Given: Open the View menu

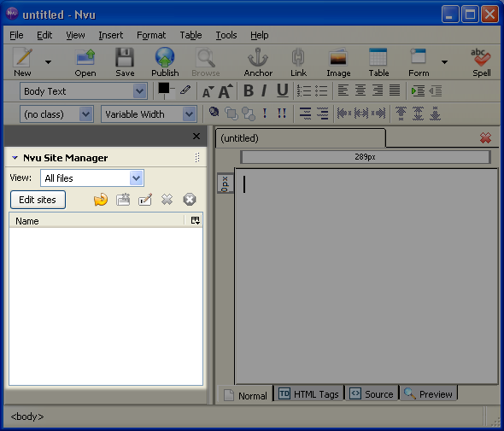Looking at the screenshot, I should 75,35.
